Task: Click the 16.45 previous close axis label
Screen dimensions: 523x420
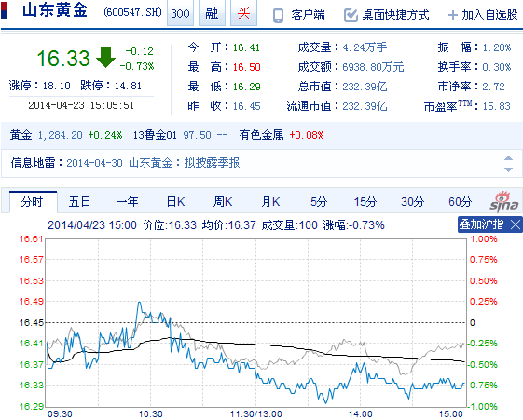Action: point(31,323)
